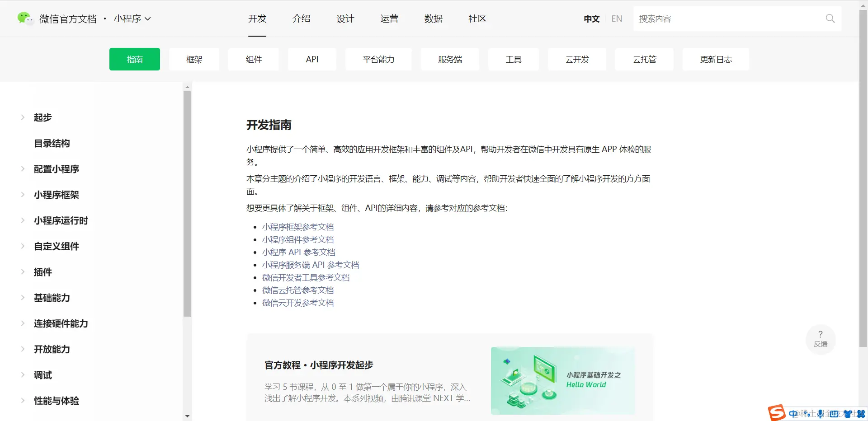Open the 小程序 API 参考文档 link

click(299, 252)
